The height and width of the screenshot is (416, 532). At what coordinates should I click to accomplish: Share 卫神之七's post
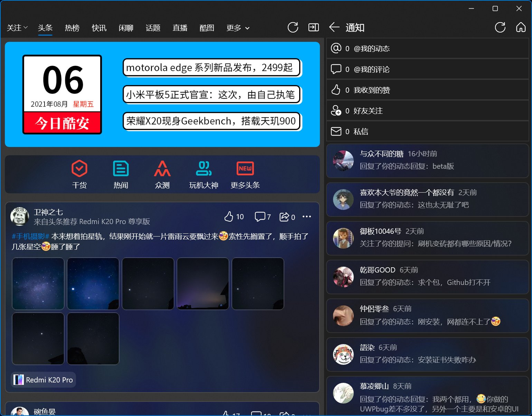tap(287, 216)
